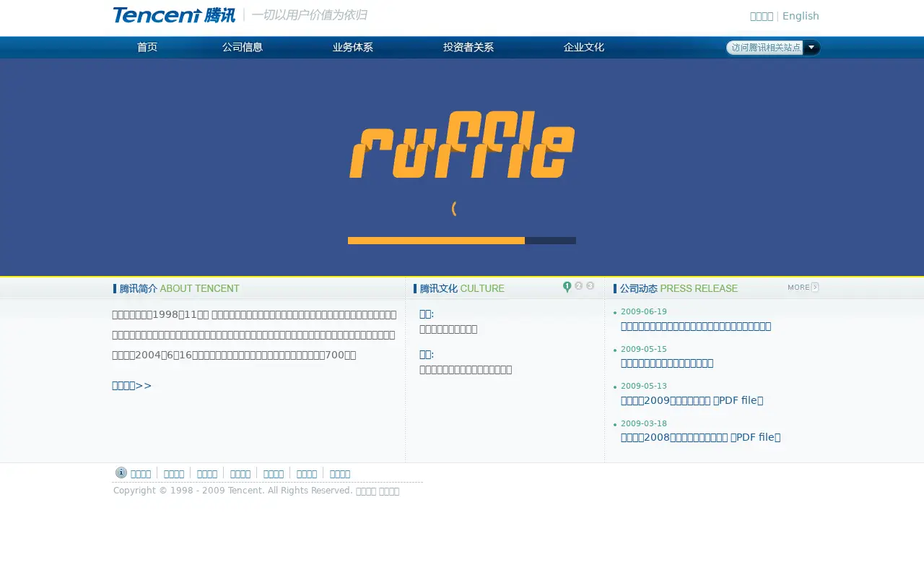Open the '>>' read-more link under About Tencent
Viewport: 924px width, 578px height.
(x=132, y=385)
